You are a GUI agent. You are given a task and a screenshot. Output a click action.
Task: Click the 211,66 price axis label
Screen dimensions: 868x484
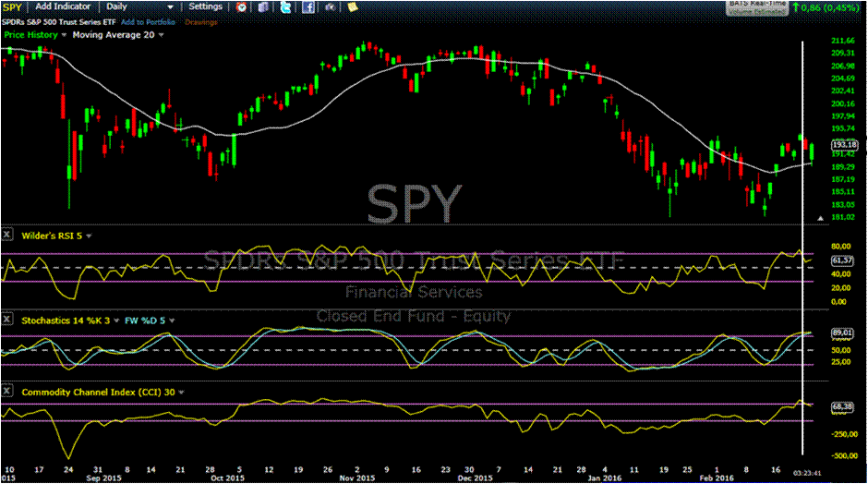coord(842,41)
